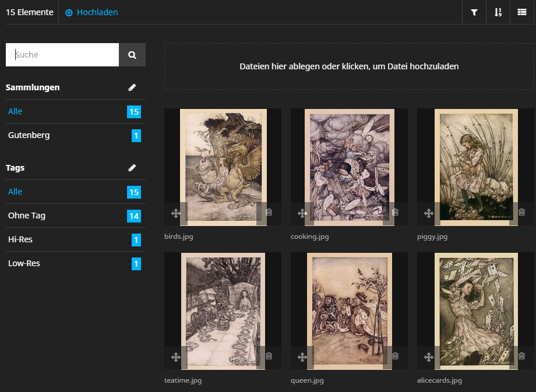Click the search magnifier button
Viewport: 536px width, 392px height.
(x=132, y=55)
